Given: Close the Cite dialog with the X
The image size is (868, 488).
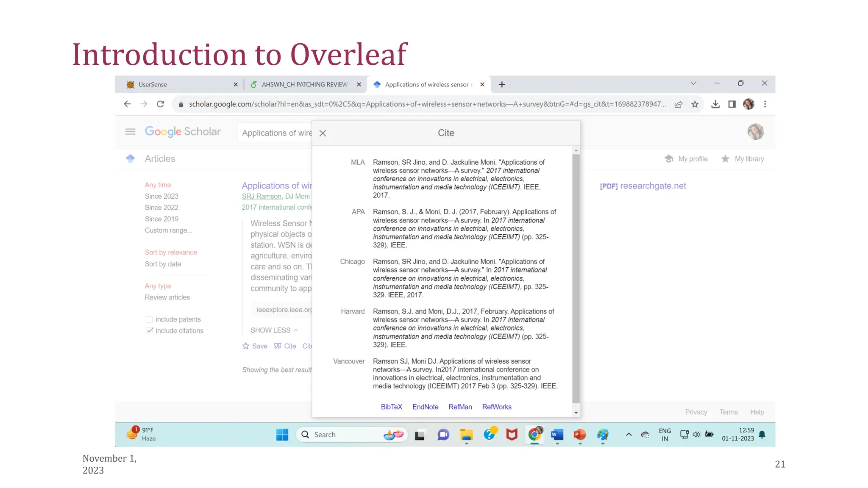Looking at the screenshot, I should tap(323, 133).
